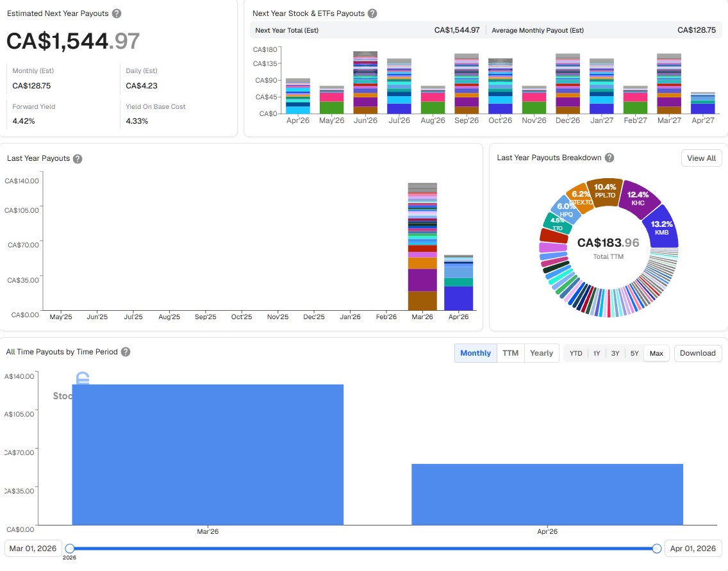Click the Daily (Est) CA$4.23 value

142,86
